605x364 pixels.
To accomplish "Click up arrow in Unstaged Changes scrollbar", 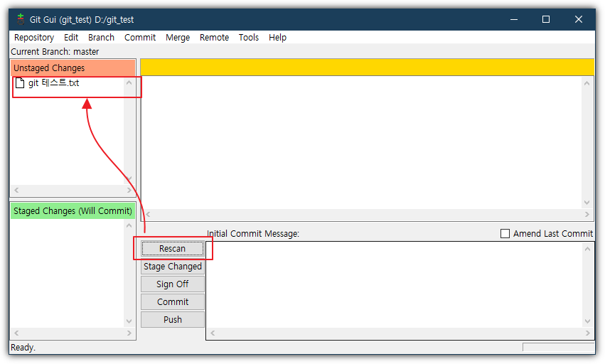I will click(x=129, y=82).
